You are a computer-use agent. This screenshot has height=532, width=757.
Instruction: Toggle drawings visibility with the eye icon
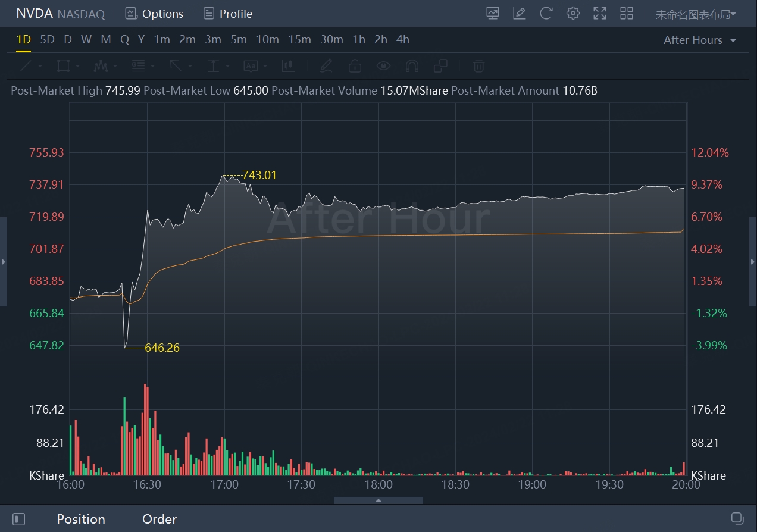(x=383, y=65)
